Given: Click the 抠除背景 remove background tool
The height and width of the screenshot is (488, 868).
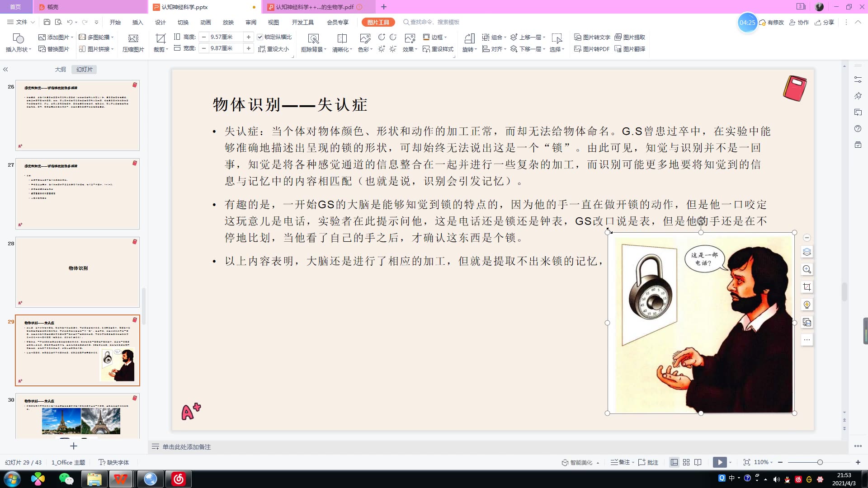Looking at the screenshot, I should [313, 43].
